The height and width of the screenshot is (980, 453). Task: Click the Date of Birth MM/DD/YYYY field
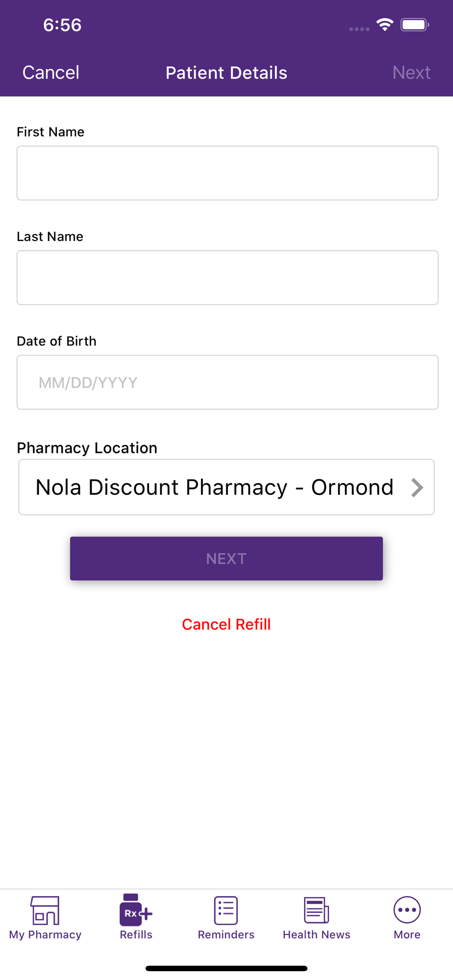pos(227,382)
